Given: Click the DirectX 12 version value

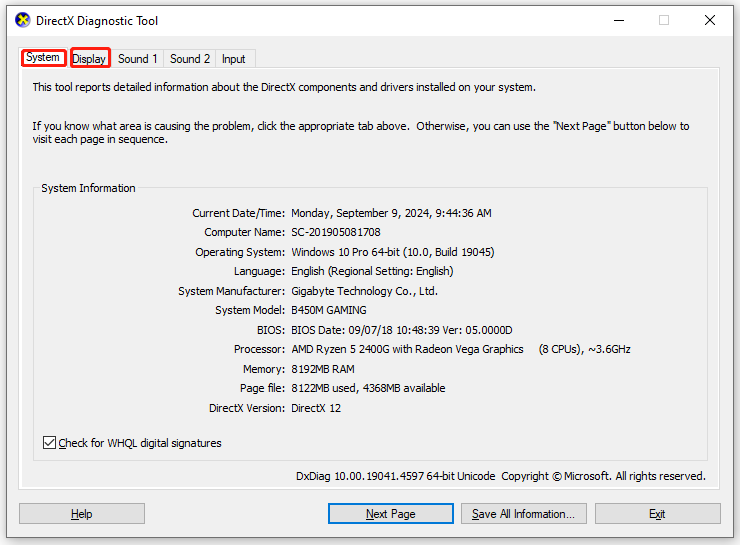Looking at the screenshot, I should click(x=316, y=408).
